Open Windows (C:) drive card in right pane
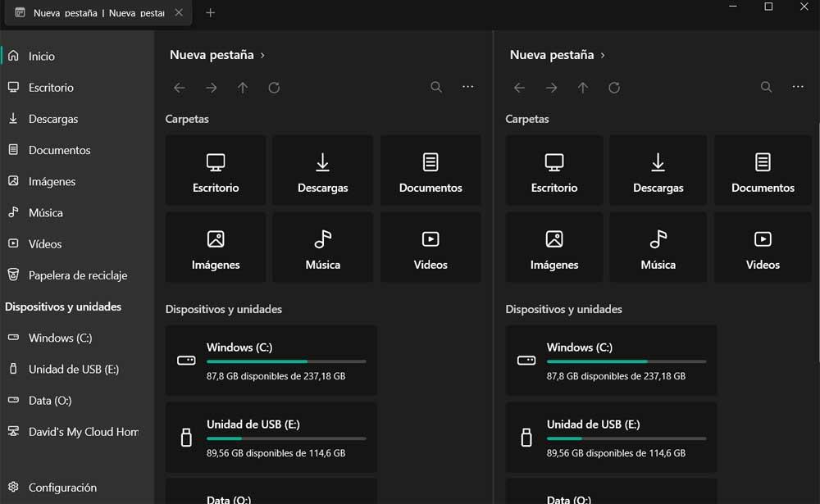The image size is (820, 504). pyautogui.click(x=612, y=361)
